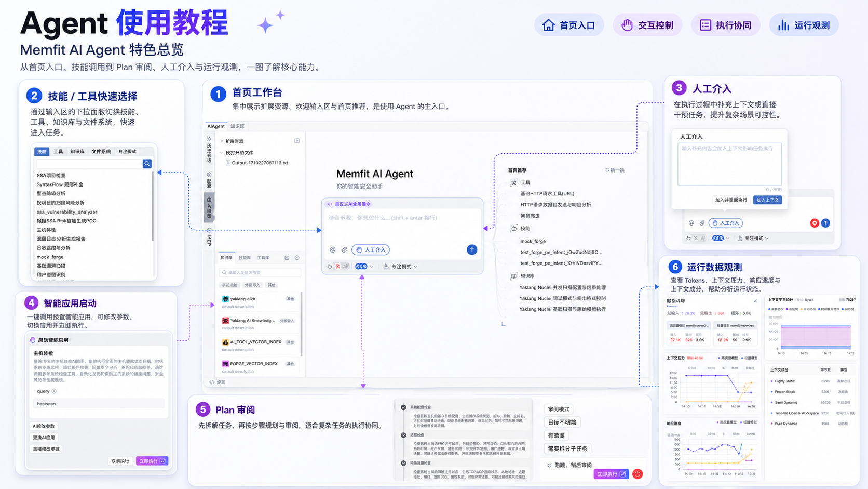Viewport: 868px width, 489px height.
Task: Filter knowledge bases by 手动添加
Action: coord(229,285)
